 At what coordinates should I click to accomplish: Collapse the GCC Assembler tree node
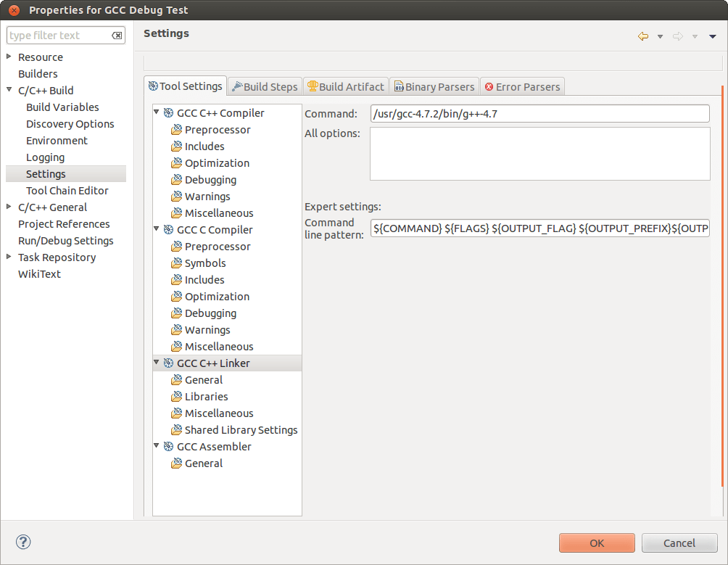tap(157, 445)
